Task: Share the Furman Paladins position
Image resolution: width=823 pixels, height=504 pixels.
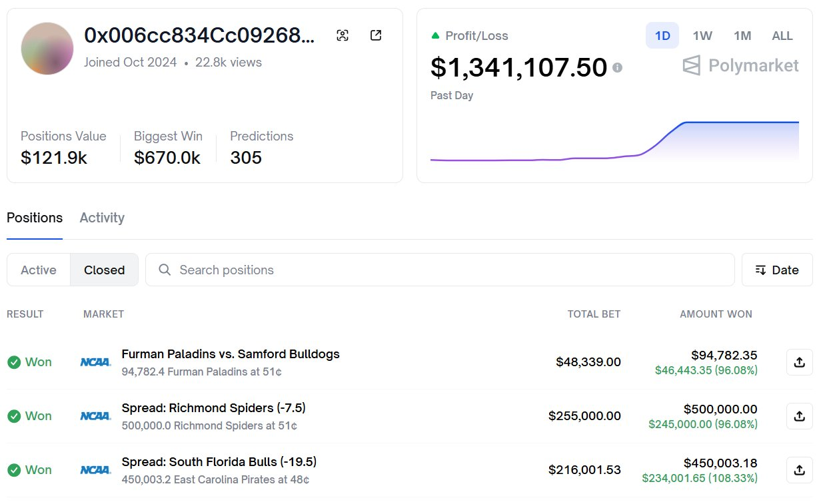Action: click(799, 362)
